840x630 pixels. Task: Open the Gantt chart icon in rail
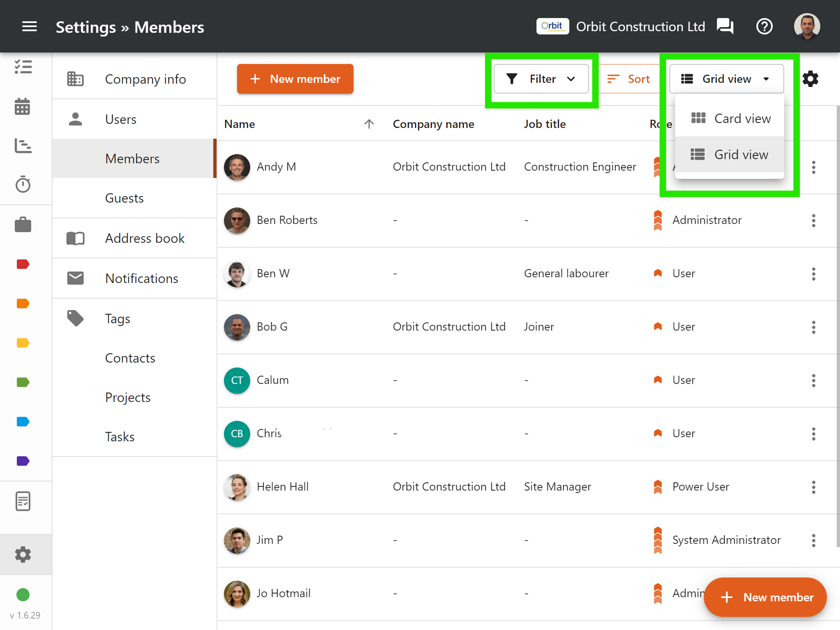pos(23,146)
